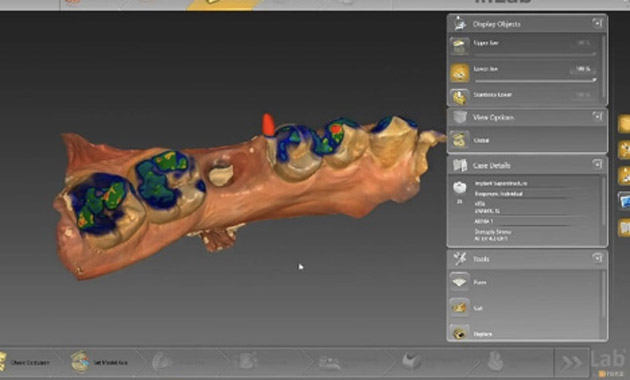This screenshot has width=630, height=380.
Task: Click the View Options cube header icon
Action: pyautogui.click(x=460, y=117)
